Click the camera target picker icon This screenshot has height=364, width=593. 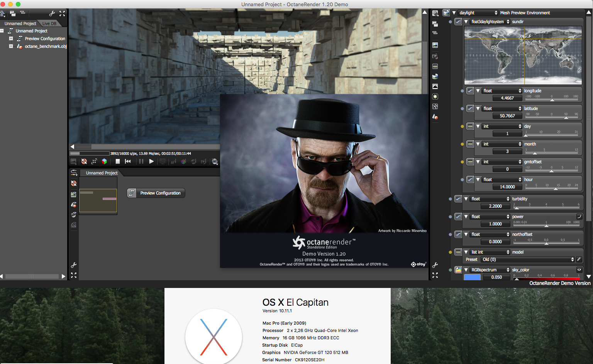(x=203, y=162)
